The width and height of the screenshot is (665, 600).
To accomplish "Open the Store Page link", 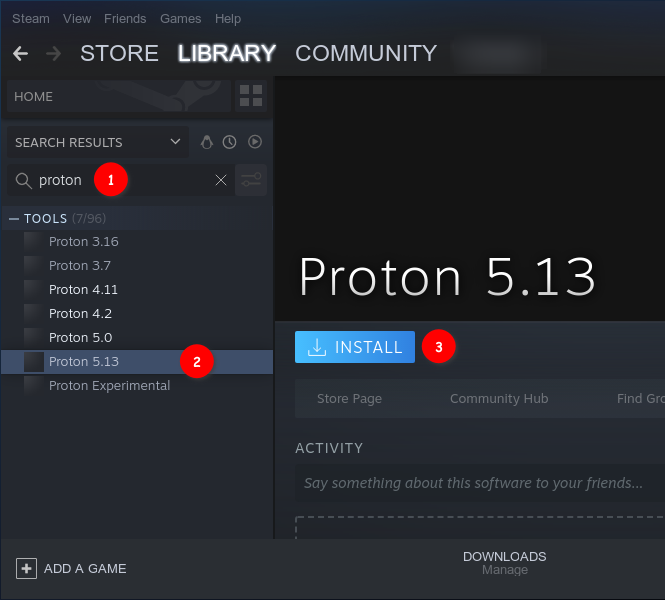I will tap(349, 399).
